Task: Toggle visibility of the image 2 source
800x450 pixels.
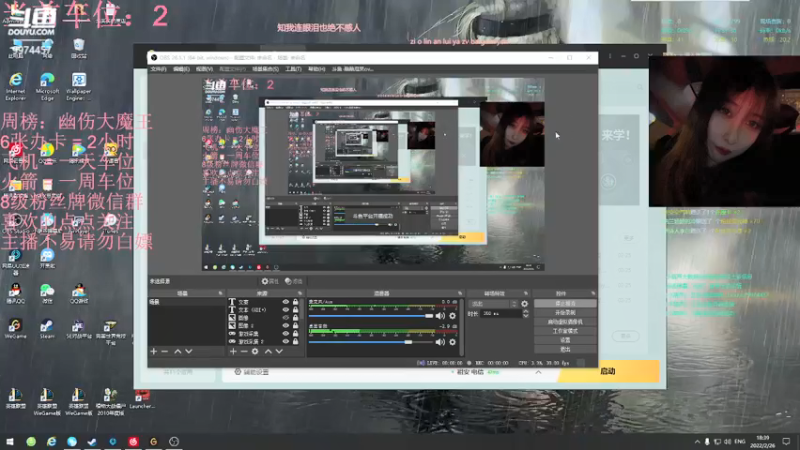Action: pyautogui.click(x=286, y=326)
